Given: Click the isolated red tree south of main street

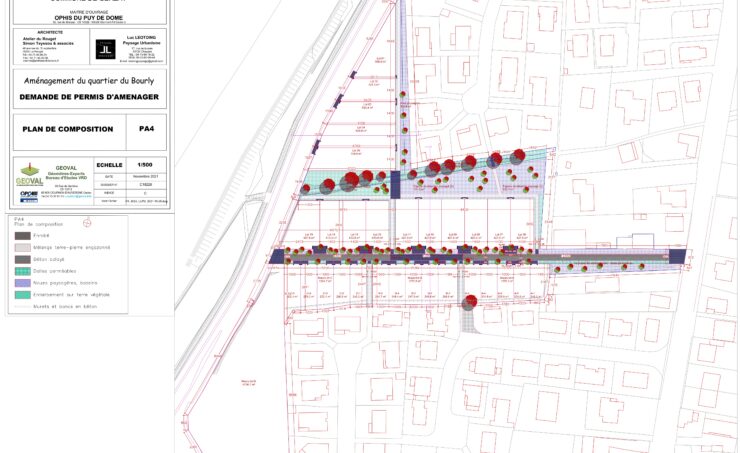Looking at the screenshot, I should click(x=469, y=302).
